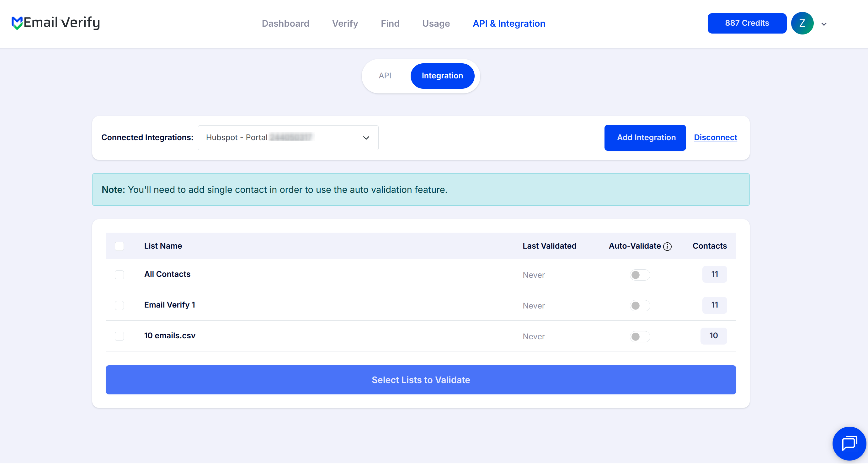Switch to the API tab
Image resolution: width=868 pixels, height=464 pixels.
click(x=385, y=76)
